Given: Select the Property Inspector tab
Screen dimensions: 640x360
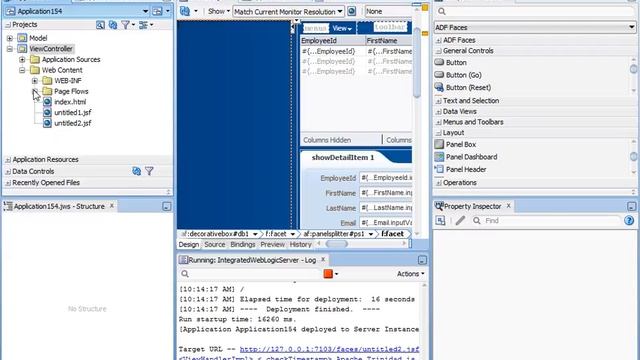Looking at the screenshot, I should (x=472, y=207).
